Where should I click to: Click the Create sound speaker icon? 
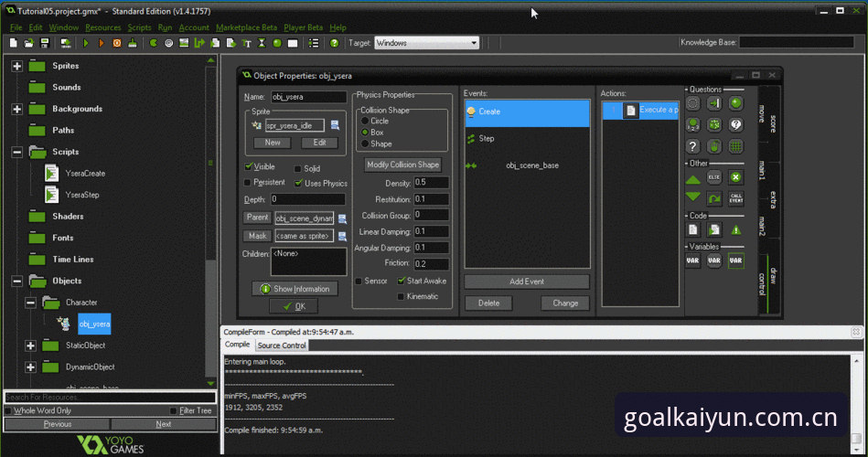(x=169, y=43)
